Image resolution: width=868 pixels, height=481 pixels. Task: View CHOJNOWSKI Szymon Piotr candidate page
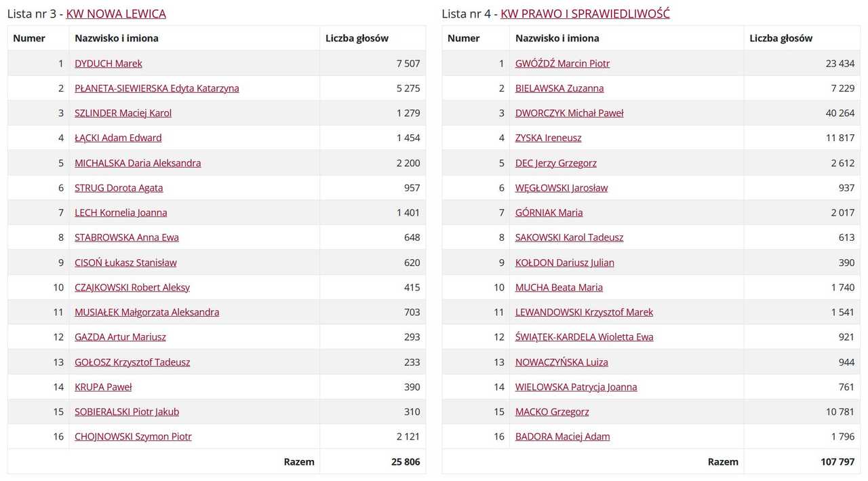133,436
